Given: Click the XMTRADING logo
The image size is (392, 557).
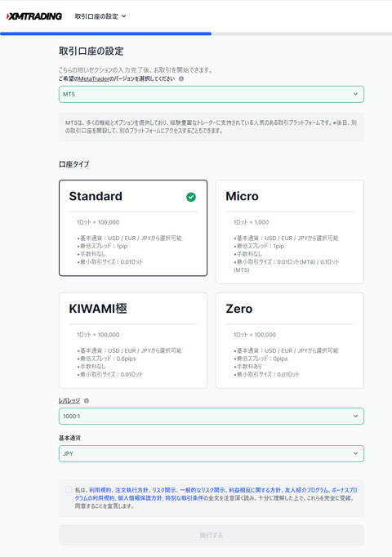Looking at the screenshot, I should click(x=34, y=16).
